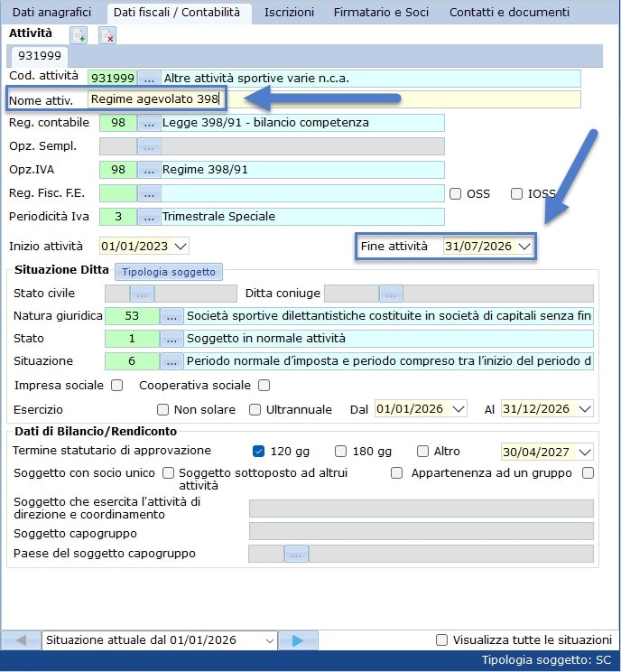Click 'Soggetto in normale attività' text
Viewport: 621px width, 672px height.
pyautogui.click(x=266, y=339)
